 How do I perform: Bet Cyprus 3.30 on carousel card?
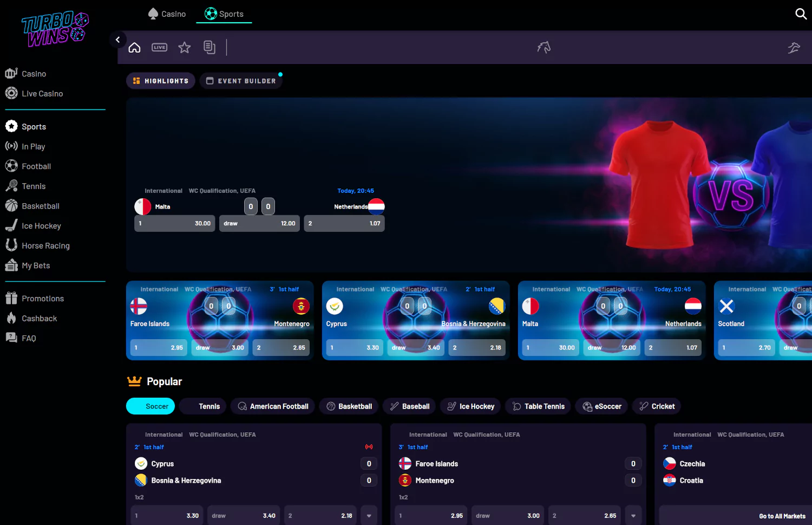point(355,348)
